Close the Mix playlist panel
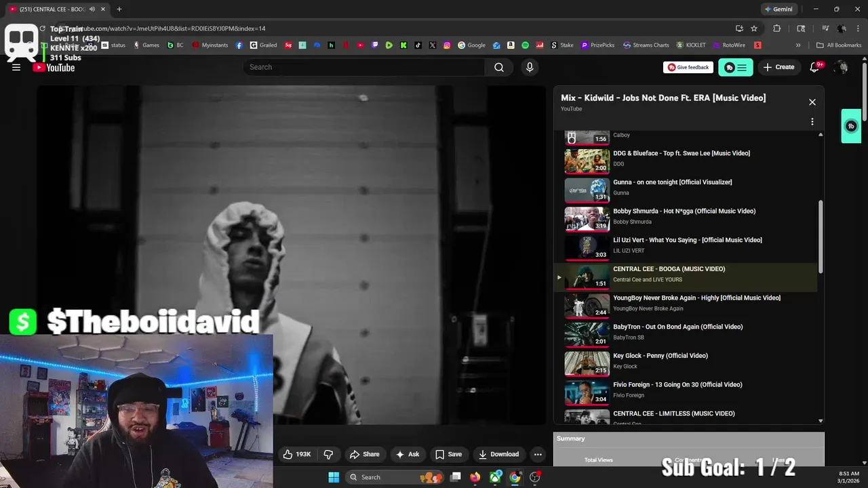The width and height of the screenshot is (868, 488). click(x=812, y=102)
